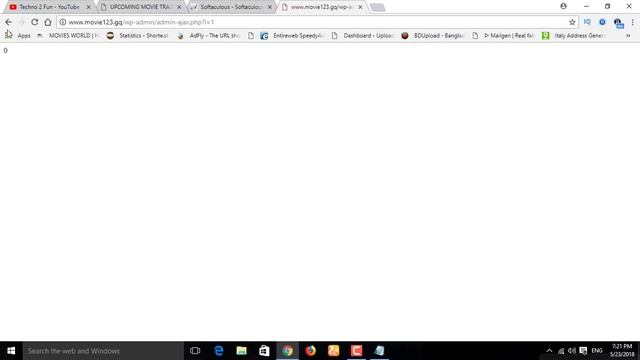Open the Apps bookmark shortcut
Screen dimensions: 640x360
click(18, 36)
